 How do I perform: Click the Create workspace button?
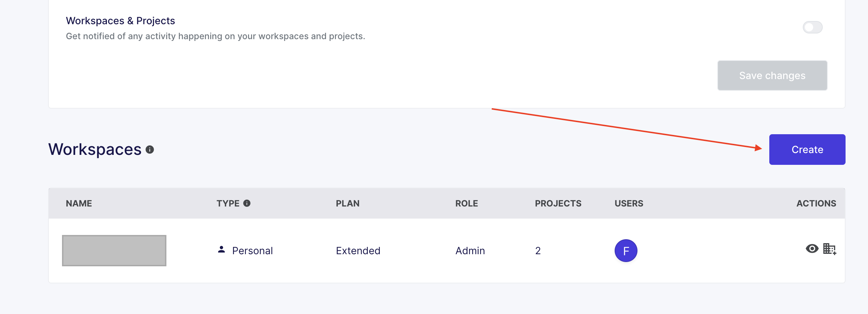click(x=807, y=150)
